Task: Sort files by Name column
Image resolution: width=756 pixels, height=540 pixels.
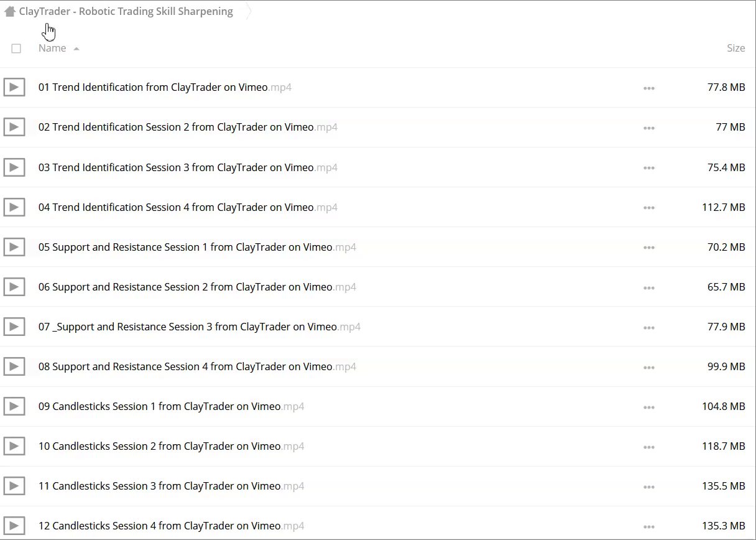Action: pyautogui.click(x=52, y=48)
